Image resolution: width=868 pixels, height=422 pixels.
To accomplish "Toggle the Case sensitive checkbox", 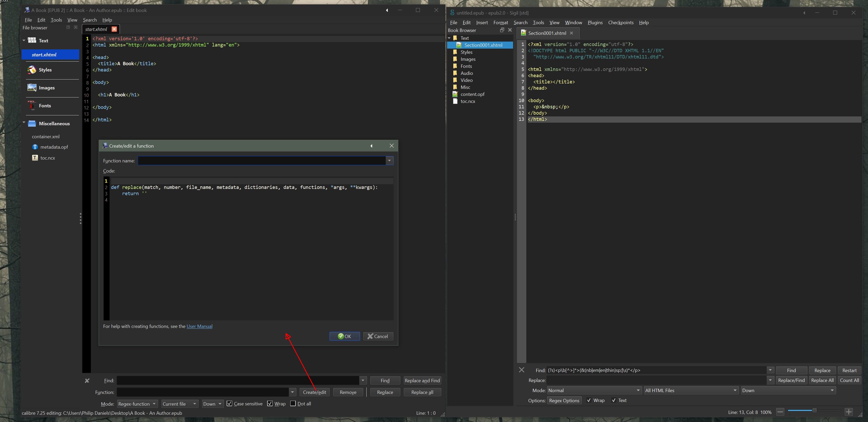I will 230,404.
